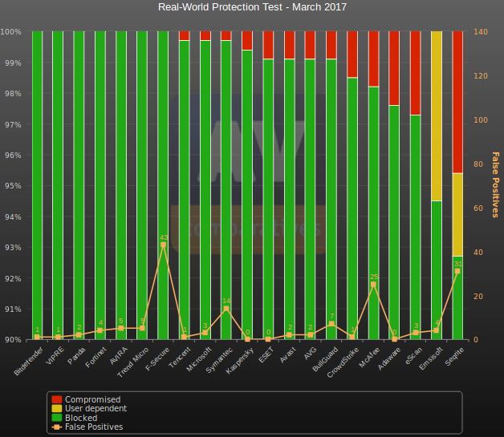Image resolution: width=504 pixels, height=437 pixels.
Task: Click the red Compromised legend swatch
Action: (56, 399)
